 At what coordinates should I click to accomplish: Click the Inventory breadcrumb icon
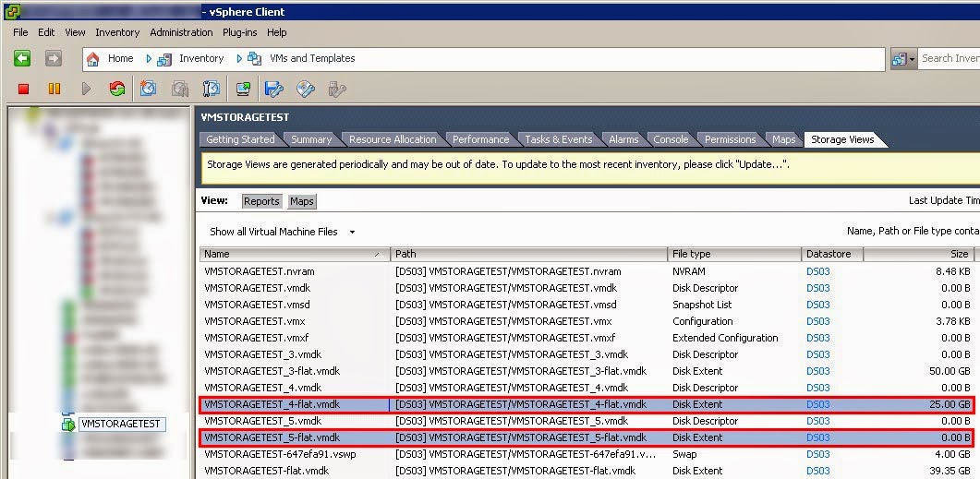click(x=164, y=59)
